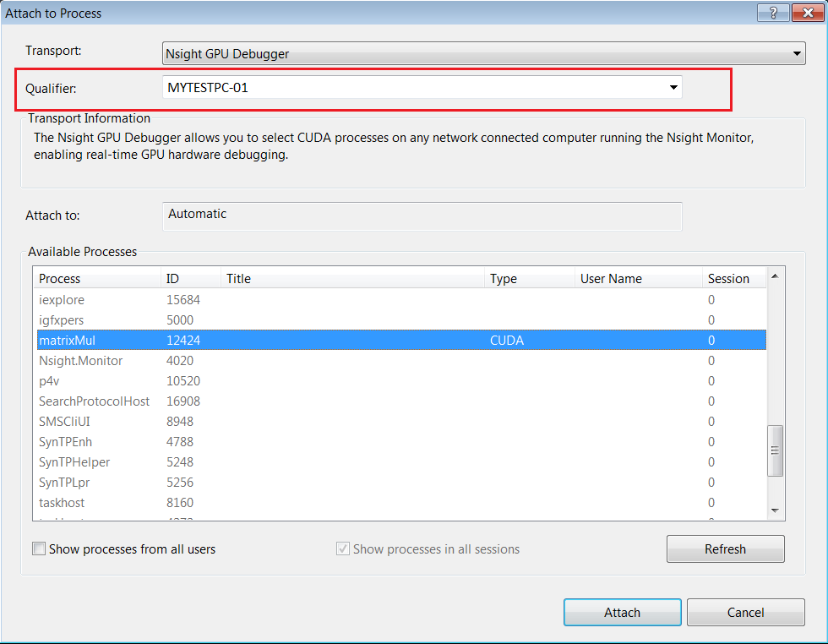The height and width of the screenshot is (644, 828).
Task: Sort by the Process column header
Action: pos(96,278)
